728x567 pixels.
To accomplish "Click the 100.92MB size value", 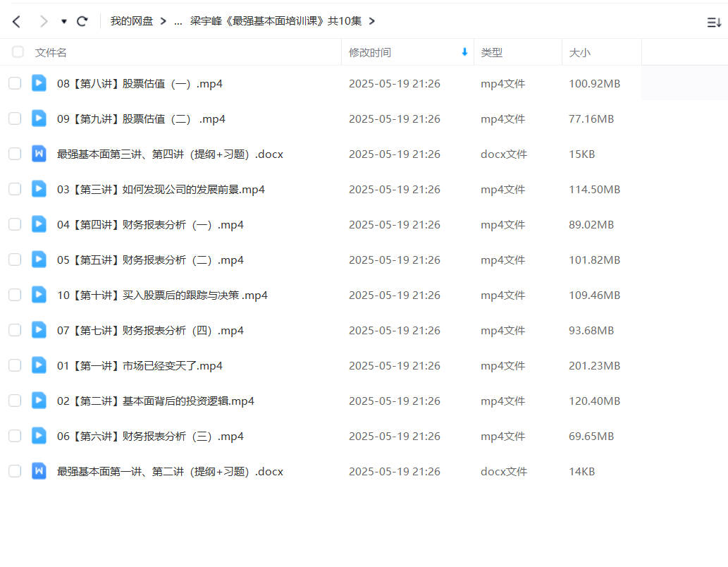I will tap(594, 84).
